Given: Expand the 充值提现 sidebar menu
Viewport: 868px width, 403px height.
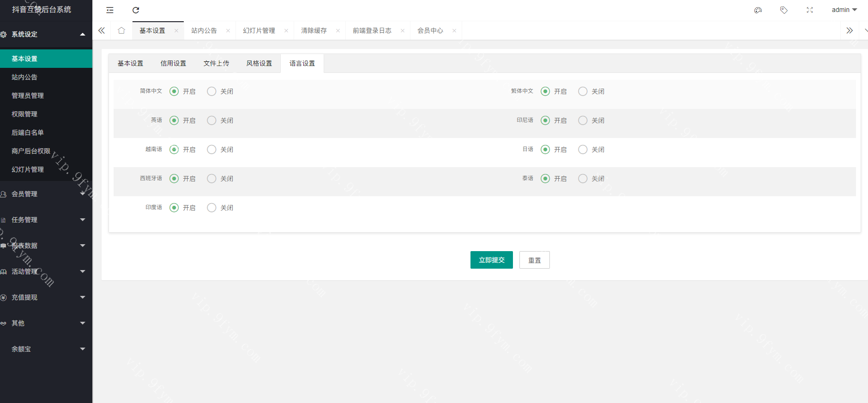Looking at the screenshot, I should pos(46,297).
